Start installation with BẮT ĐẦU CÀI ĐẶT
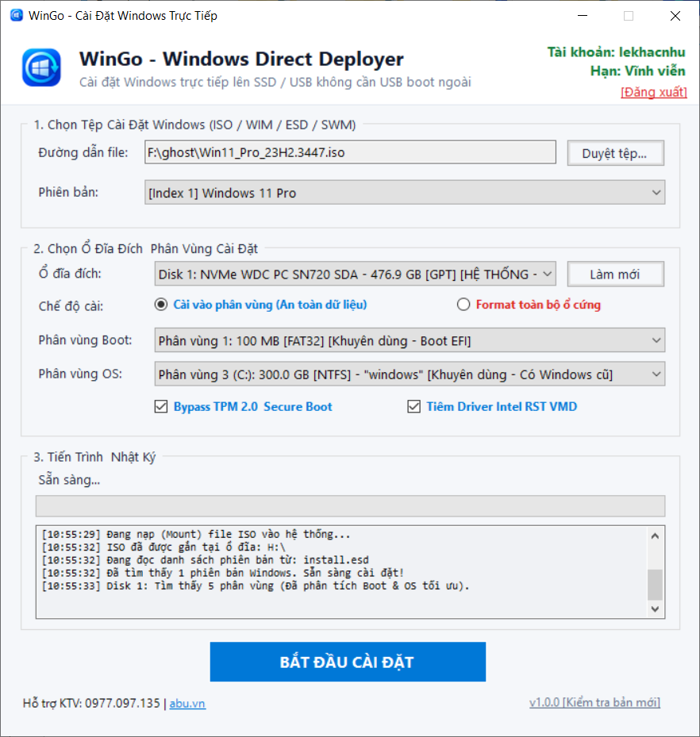 pos(348,662)
